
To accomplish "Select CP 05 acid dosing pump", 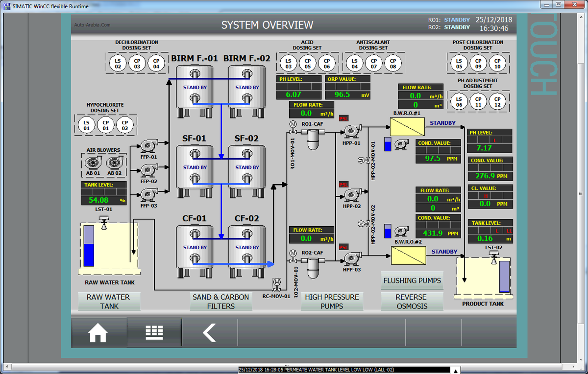I will 308,63.
